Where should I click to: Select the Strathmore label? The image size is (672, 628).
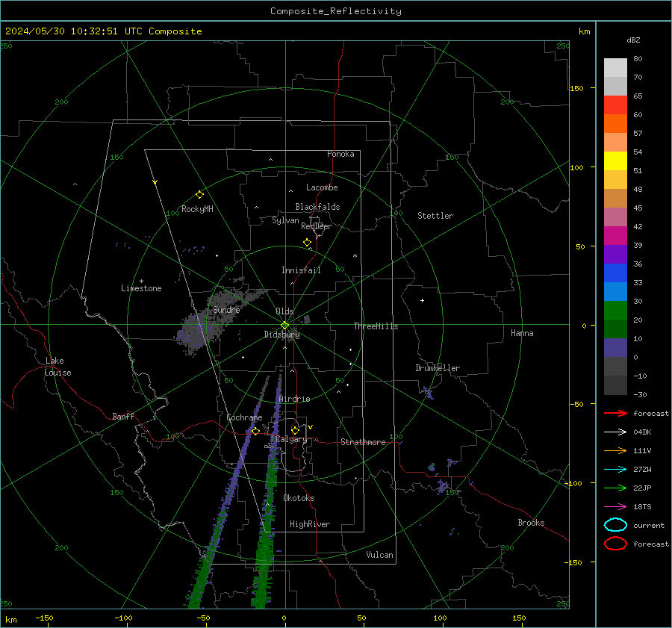pos(363,442)
